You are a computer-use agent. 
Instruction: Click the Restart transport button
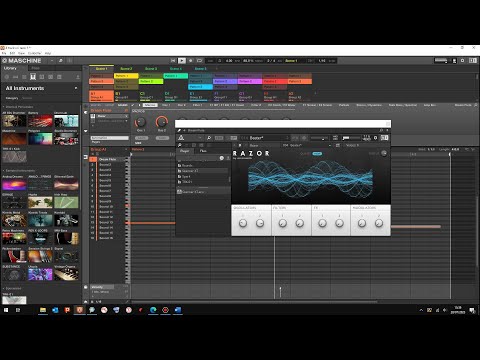coord(173,60)
